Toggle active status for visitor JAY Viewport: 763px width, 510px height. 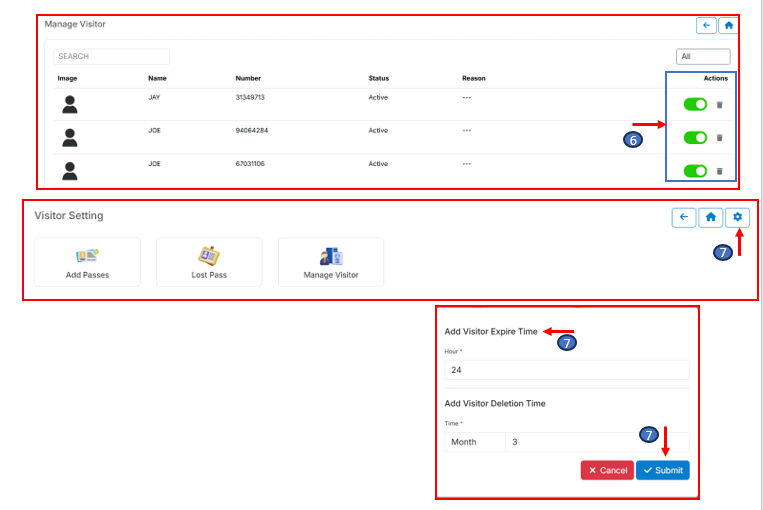tap(695, 104)
